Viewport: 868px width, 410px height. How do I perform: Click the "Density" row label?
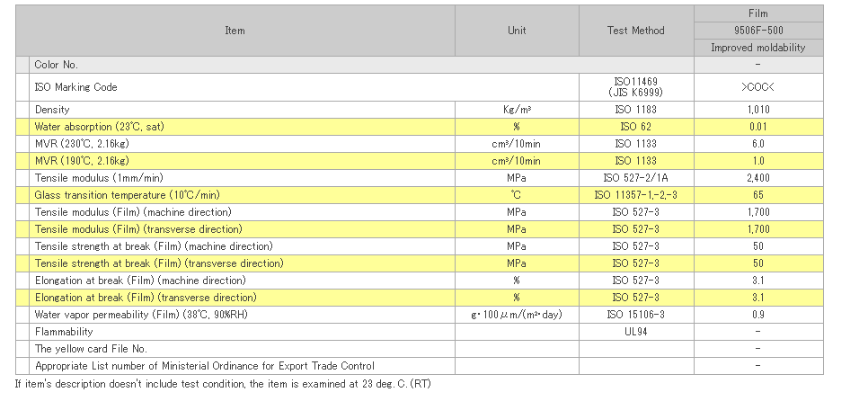tap(52, 110)
